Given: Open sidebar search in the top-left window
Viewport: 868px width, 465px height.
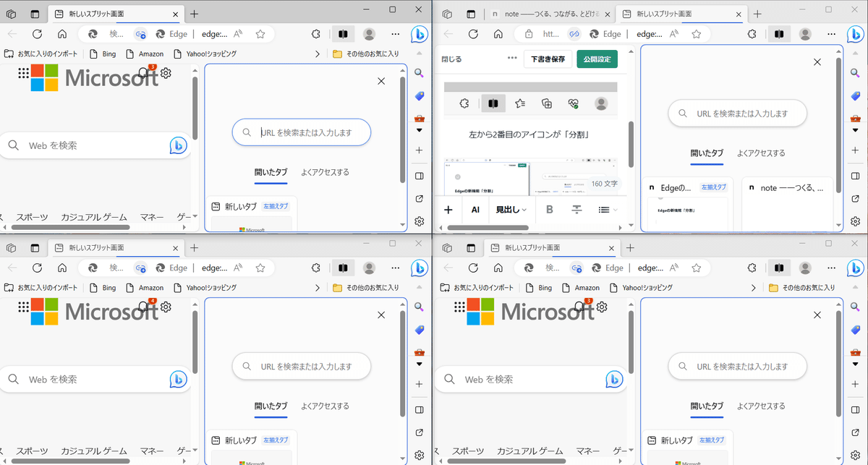Looking at the screenshot, I should pos(419,73).
